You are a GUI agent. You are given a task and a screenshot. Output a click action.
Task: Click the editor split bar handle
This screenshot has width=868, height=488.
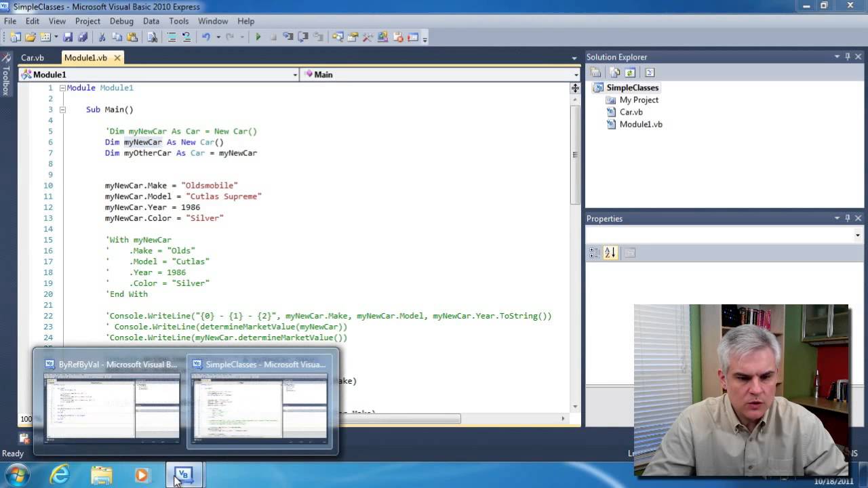point(575,88)
